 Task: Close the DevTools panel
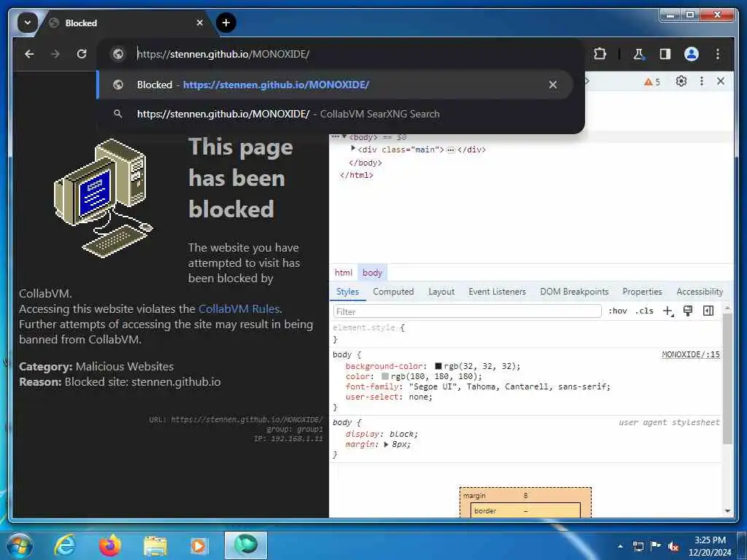[721, 81]
